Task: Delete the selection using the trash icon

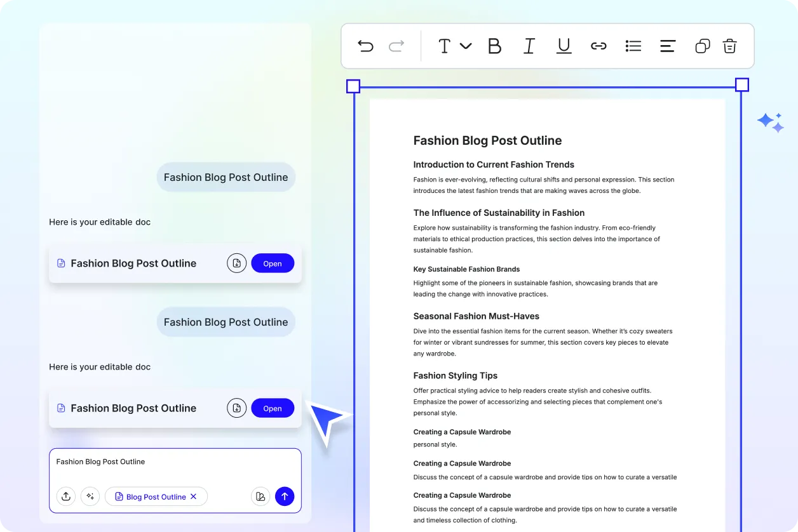Action: [729, 46]
